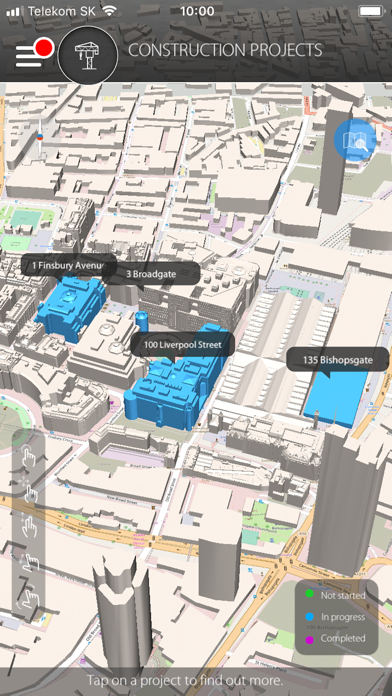Tap the 135 Bishopsgate label
Viewport: 392px width, 696px height.
337,360
